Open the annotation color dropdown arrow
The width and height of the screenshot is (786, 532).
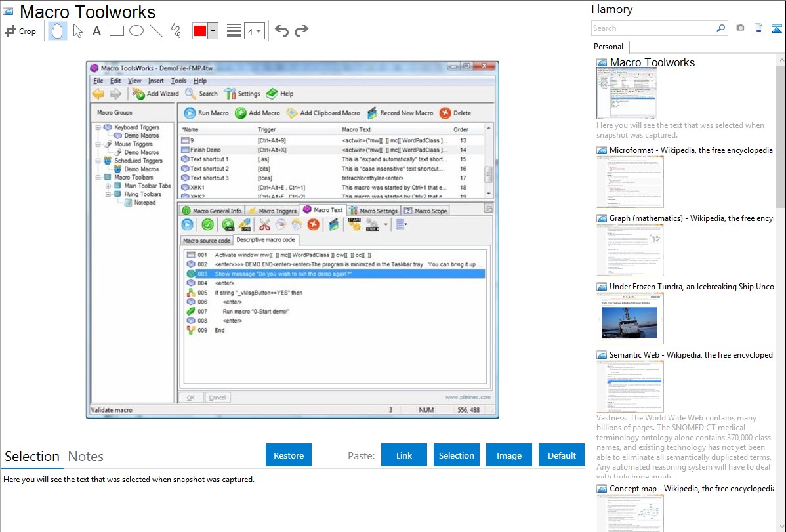(213, 31)
